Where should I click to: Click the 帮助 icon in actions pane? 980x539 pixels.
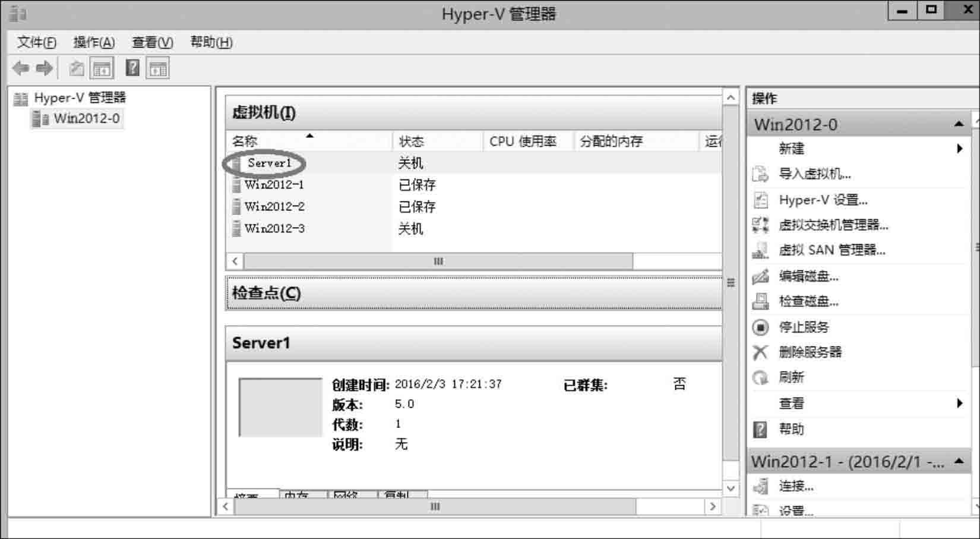pos(760,429)
